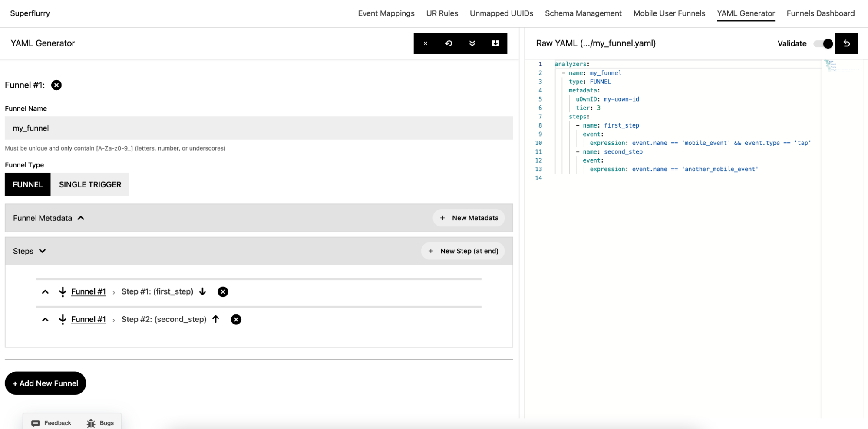
Task: Select SINGLE TRIGGER funnel type
Action: [x=90, y=184]
